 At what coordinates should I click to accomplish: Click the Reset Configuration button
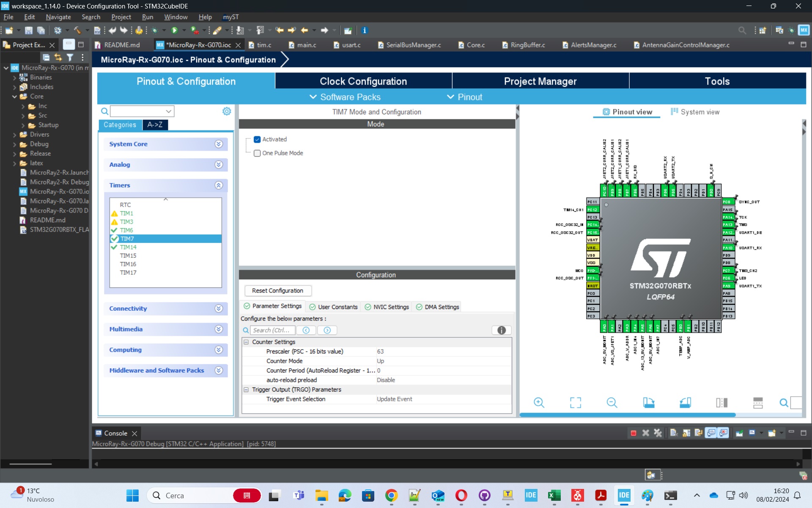pyautogui.click(x=277, y=290)
